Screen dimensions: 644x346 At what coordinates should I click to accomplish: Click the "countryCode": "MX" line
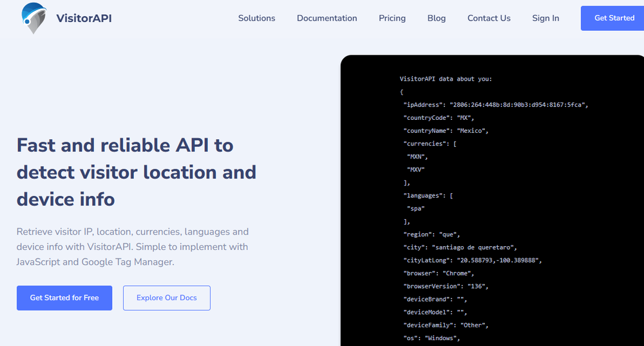point(439,118)
